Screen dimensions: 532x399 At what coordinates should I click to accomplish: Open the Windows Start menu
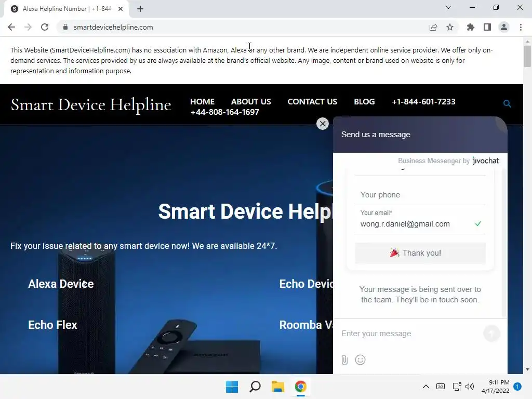(232, 387)
